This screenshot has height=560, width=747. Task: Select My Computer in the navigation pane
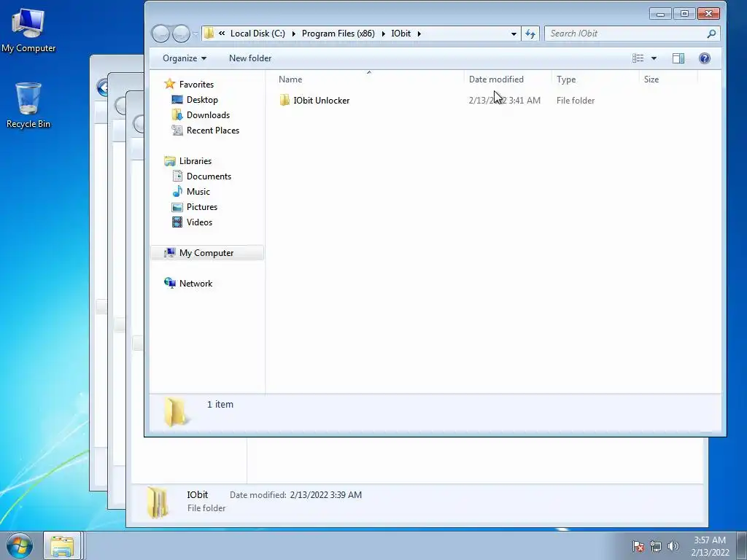[206, 253]
